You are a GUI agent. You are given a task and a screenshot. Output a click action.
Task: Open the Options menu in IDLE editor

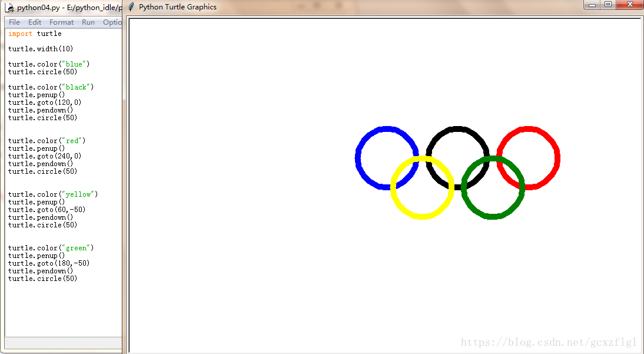click(112, 22)
